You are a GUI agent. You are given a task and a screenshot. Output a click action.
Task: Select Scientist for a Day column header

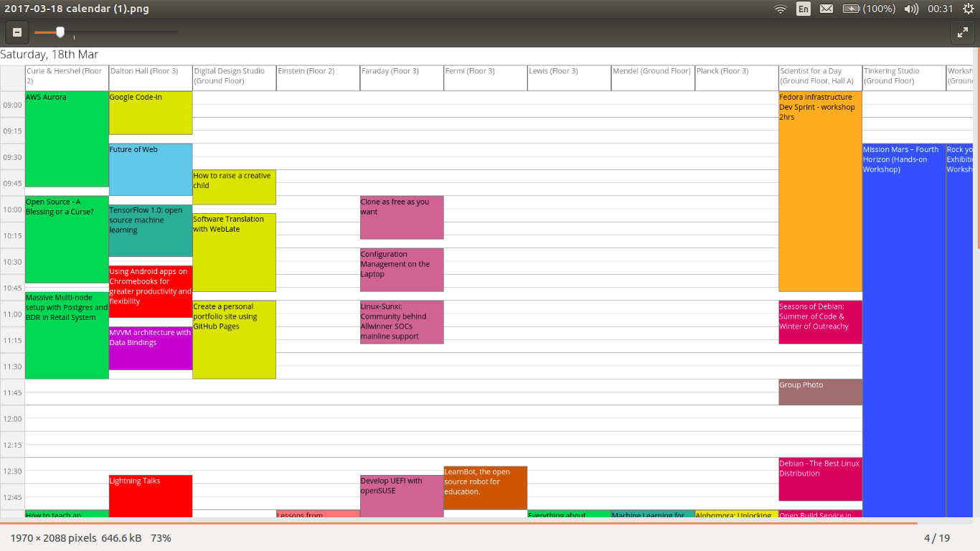(x=820, y=78)
